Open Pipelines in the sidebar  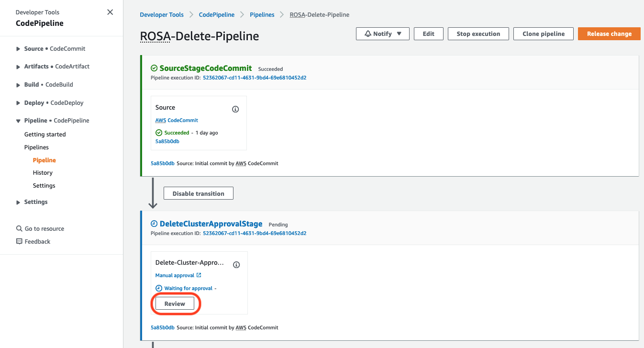pos(36,147)
